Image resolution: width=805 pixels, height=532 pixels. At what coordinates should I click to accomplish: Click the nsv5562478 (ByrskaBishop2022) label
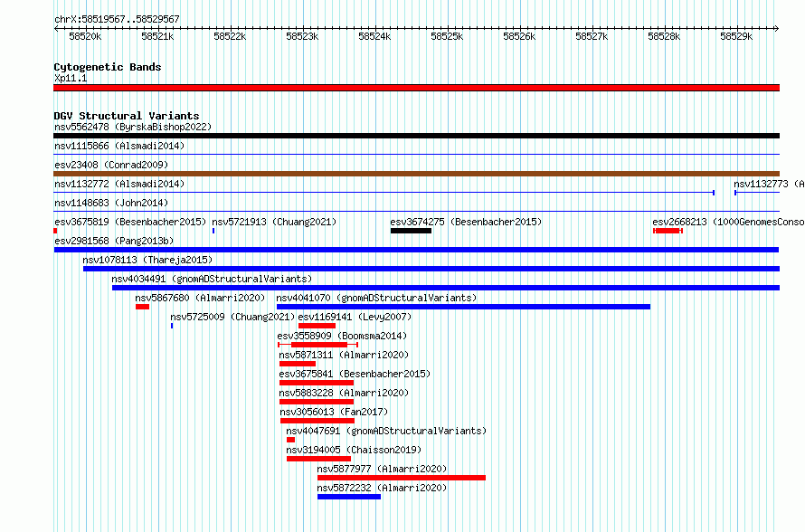(133, 127)
